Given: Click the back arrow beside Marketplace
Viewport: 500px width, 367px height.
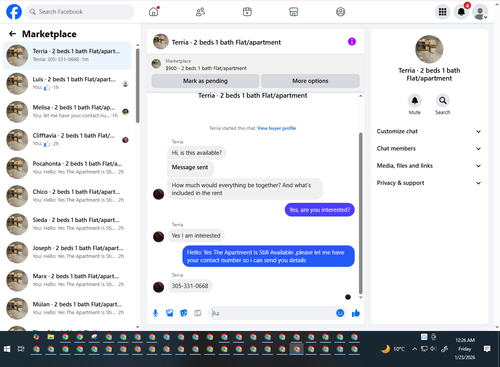Looking at the screenshot, I should click(12, 34).
